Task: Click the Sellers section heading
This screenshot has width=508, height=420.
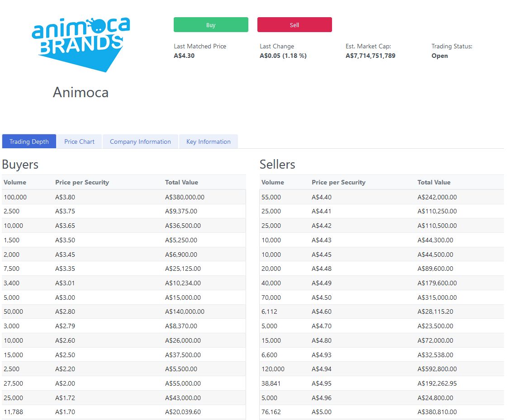Action: click(x=277, y=165)
